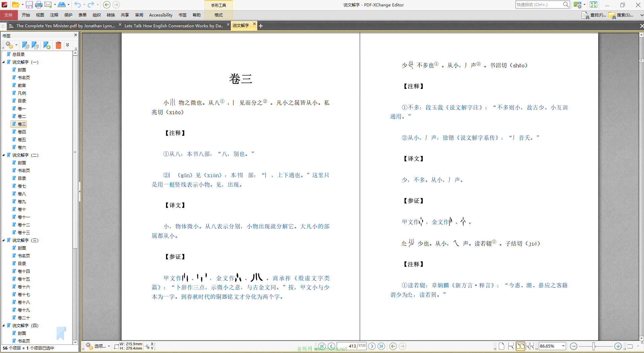Open the 开始 ribbon tab
This screenshot has width=644, height=353.
[26, 15]
